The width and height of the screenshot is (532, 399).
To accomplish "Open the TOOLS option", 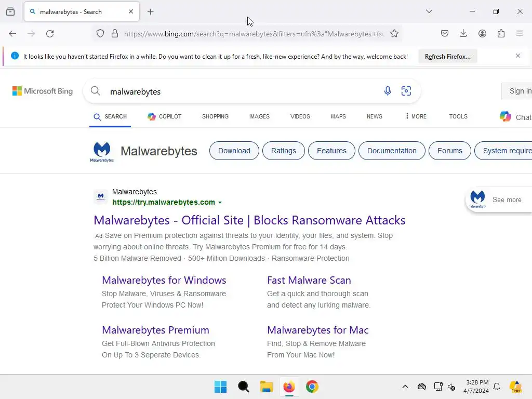I will [x=458, y=117].
